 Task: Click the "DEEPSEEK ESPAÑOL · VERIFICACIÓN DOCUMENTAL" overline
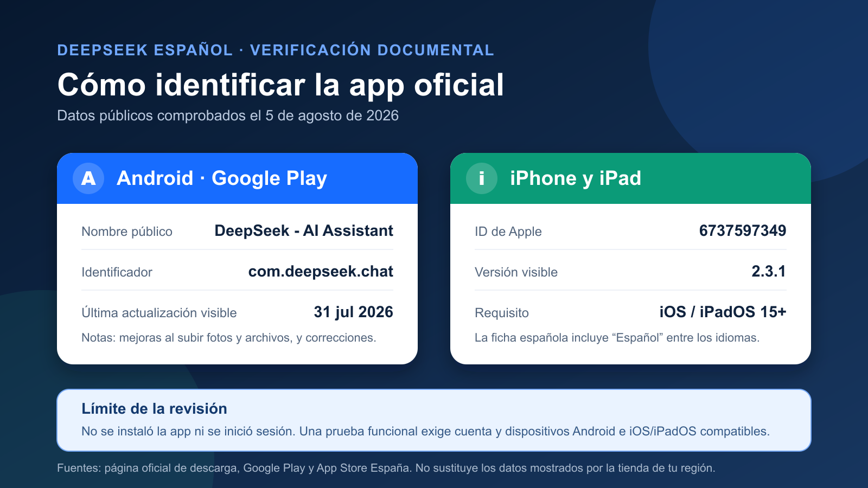tap(276, 50)
